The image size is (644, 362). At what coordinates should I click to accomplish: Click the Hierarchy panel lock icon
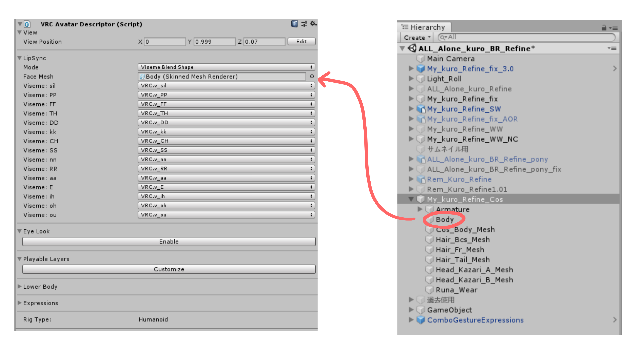604,28
